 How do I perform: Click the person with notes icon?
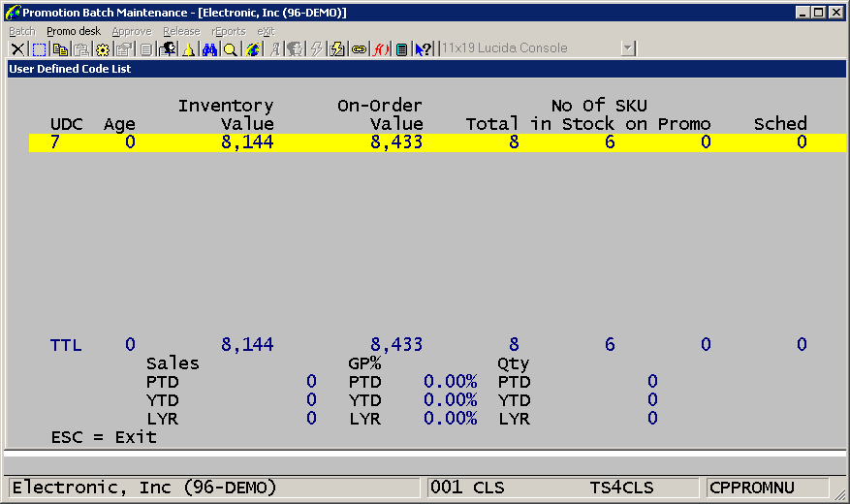167,49
